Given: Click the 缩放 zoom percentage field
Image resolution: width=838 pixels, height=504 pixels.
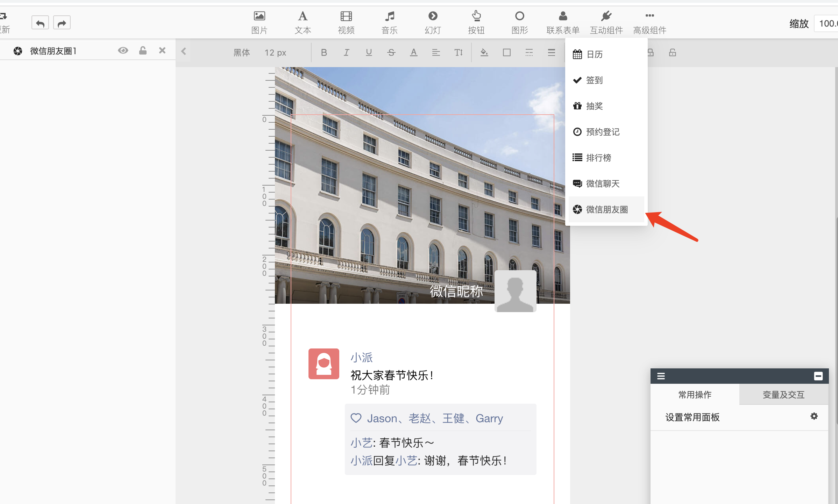Looking at the screenshot, I should pyautogui.click(x=827, y=23).
